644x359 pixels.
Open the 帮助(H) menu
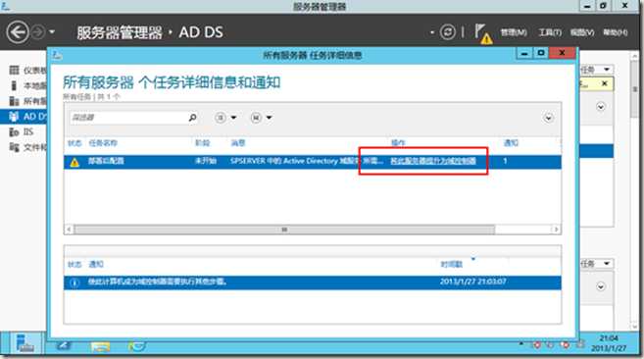[615, 32]
